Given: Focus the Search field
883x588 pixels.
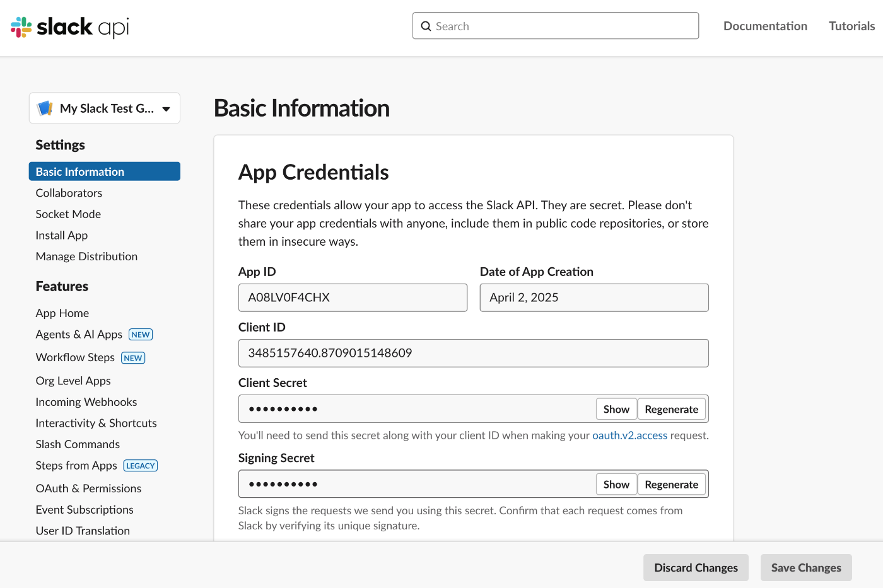Looking at the screenshot, I should (x=556, y=26).
